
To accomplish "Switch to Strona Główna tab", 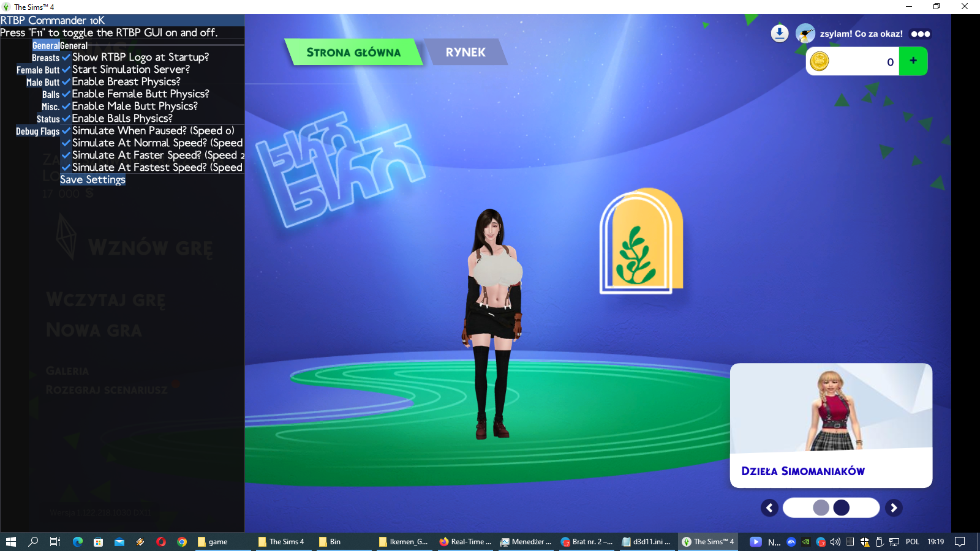I will 353,52.
